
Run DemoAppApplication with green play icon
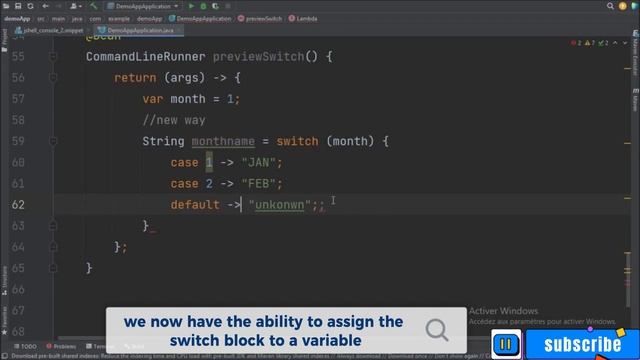tap(191, 6)
